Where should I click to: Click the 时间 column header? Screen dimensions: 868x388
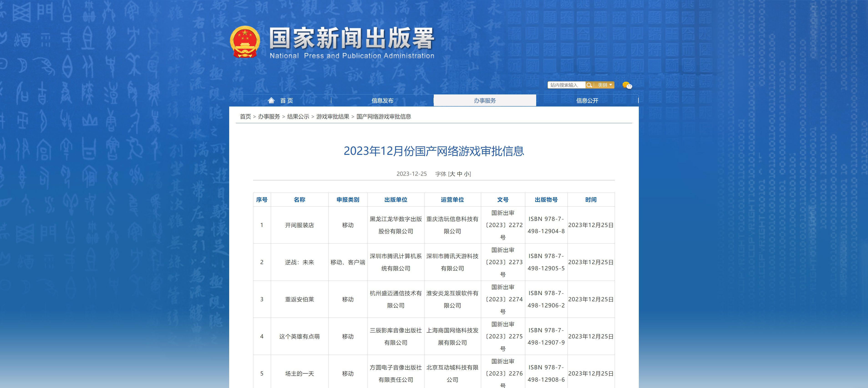(x=591, y=199)
